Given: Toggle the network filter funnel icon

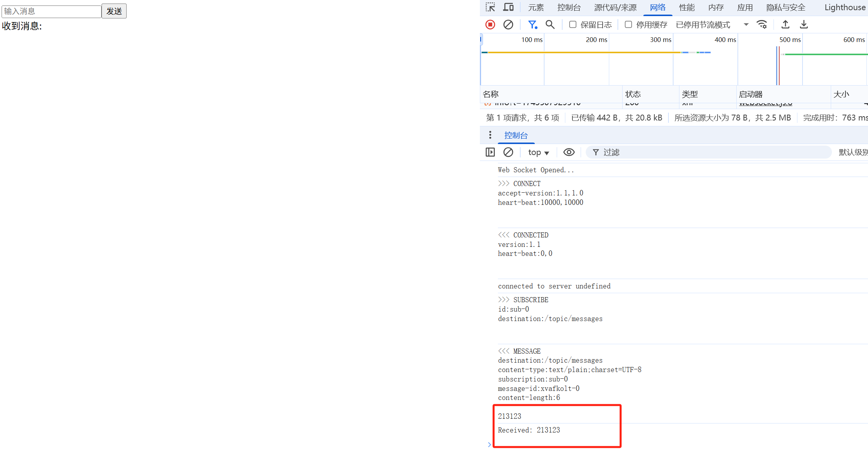Looking at the screenshot, I should point(532,24).
